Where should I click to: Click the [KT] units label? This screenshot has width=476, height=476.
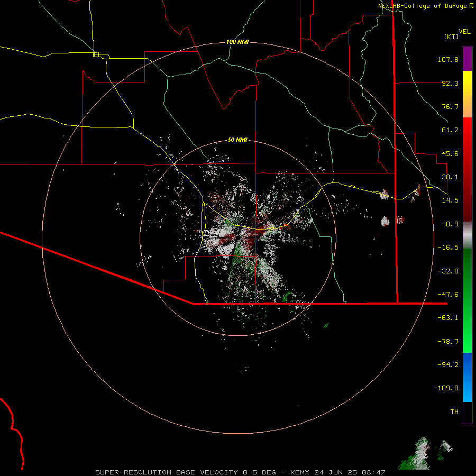[x=451, y=36]
